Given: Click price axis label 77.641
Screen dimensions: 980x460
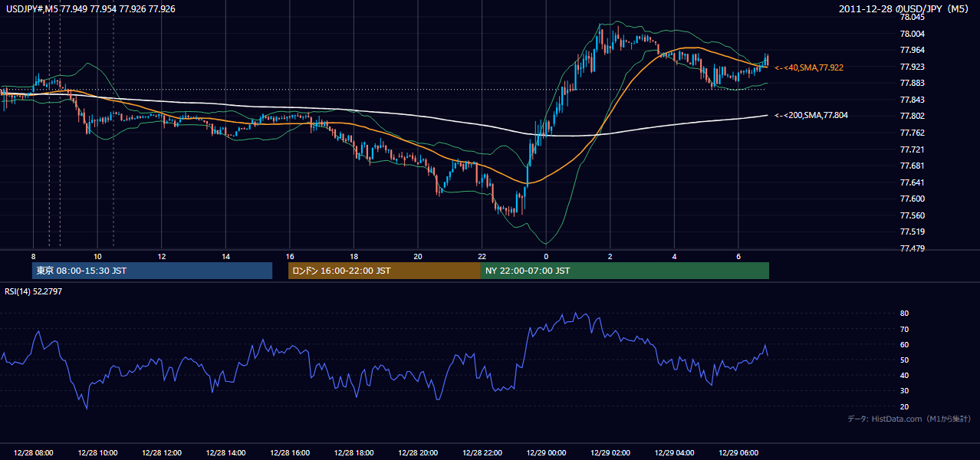Looking at the screenshot, I should (914, 182).
